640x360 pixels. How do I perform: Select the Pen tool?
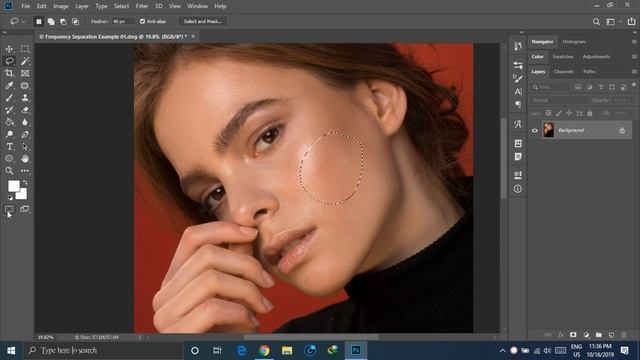(x=25, y=134)
